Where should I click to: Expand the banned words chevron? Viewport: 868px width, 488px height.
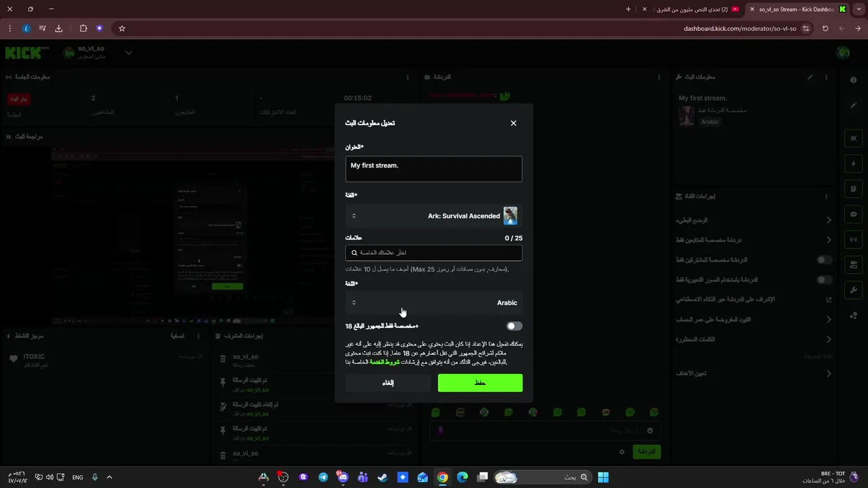point(829,339)
